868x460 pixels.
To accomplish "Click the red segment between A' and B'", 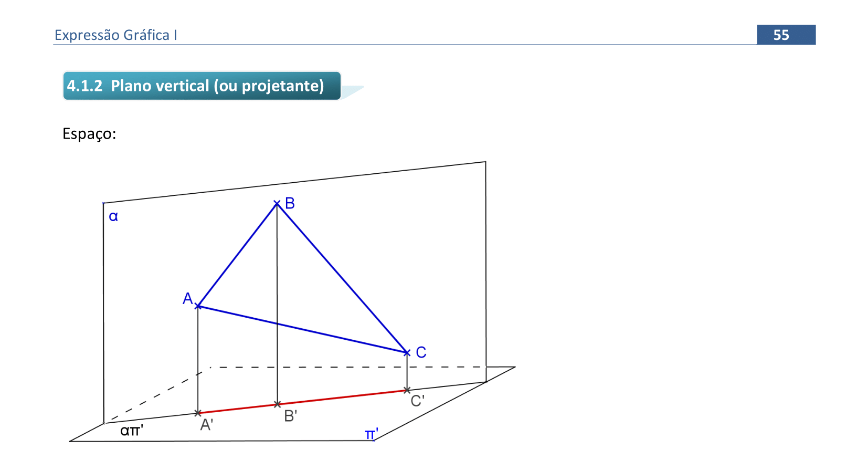I will point(237,409).
